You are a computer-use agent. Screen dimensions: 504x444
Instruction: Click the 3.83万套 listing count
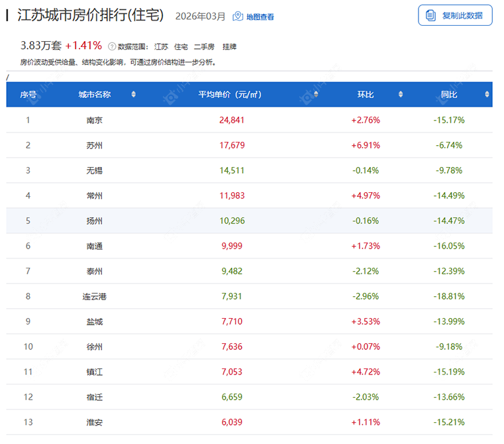[41, 45]
